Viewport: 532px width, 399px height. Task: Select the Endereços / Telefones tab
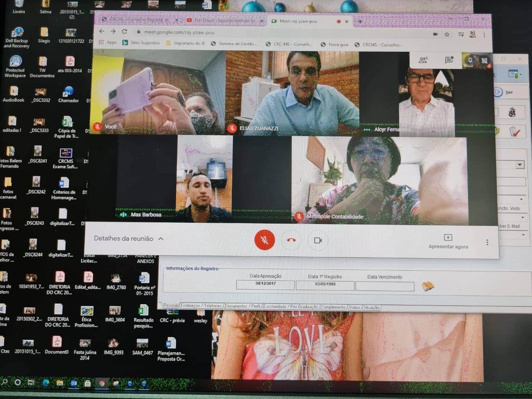[x=201, y=306]
